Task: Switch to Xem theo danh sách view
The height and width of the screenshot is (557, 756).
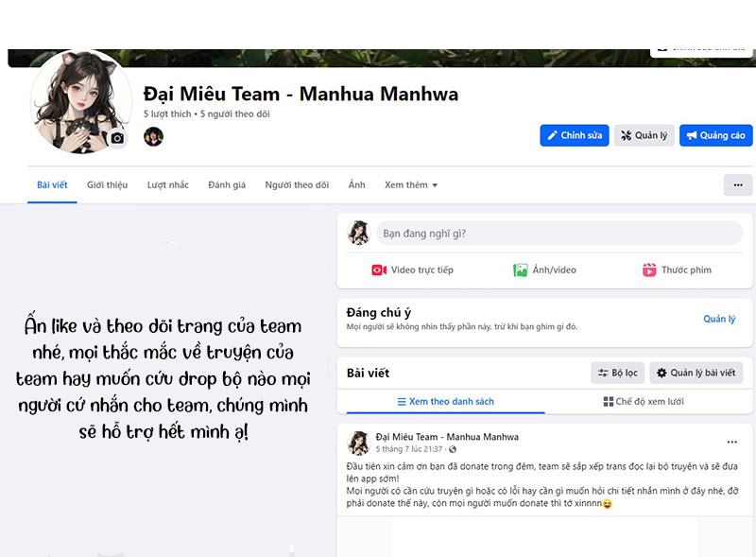Action: point(445,402)
